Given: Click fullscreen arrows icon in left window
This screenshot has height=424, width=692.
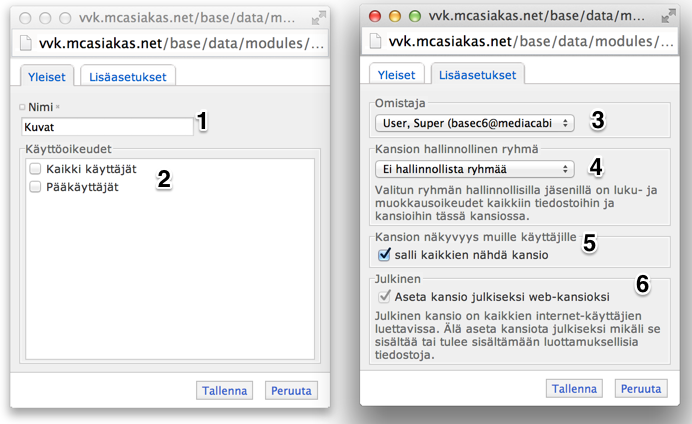Looking at the screenshot, I should click(x=319, y=18).
